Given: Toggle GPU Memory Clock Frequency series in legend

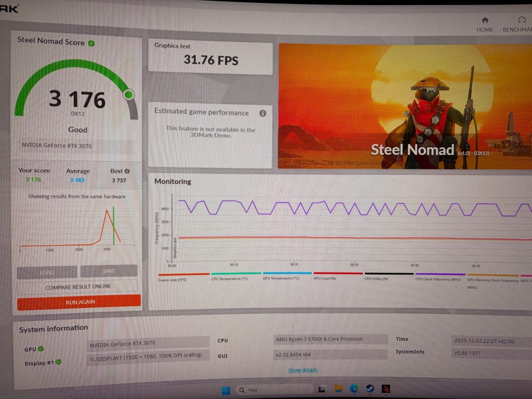Looking at the screenshot, I should pyautogui.click(x=493, y=280).
